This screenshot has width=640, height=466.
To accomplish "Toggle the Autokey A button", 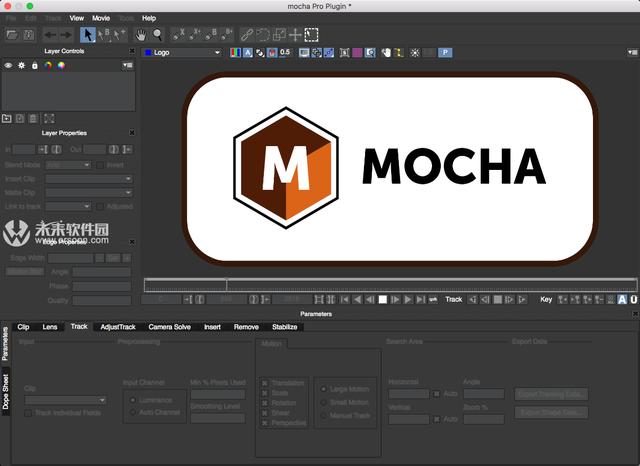I will pyautogui.click(x=622, y=300).
